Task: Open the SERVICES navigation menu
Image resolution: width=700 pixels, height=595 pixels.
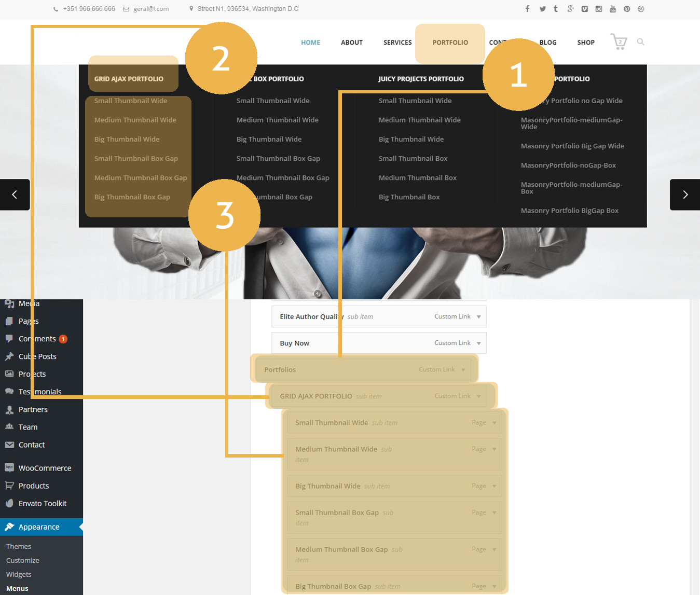Action: pos(397,43)
